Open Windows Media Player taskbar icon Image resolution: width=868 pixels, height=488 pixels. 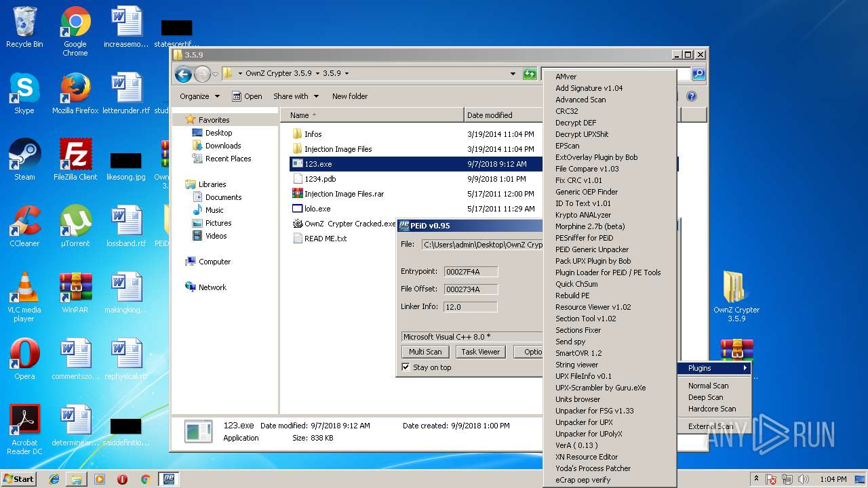100,479
